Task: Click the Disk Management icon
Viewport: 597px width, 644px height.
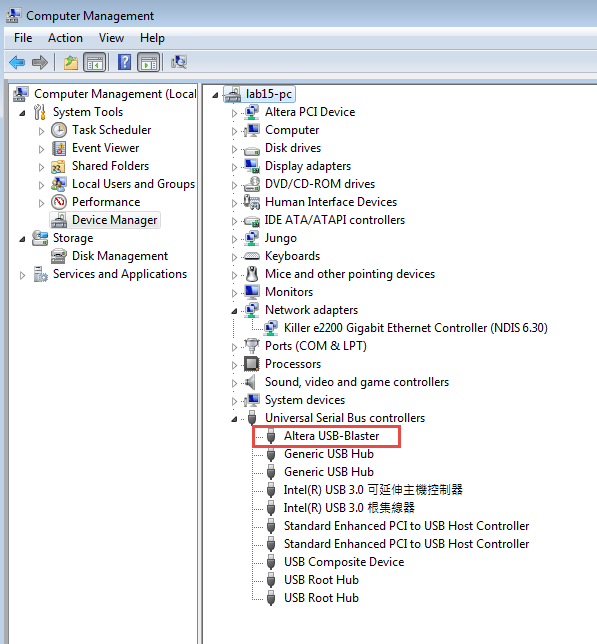Action: point(58,256)
